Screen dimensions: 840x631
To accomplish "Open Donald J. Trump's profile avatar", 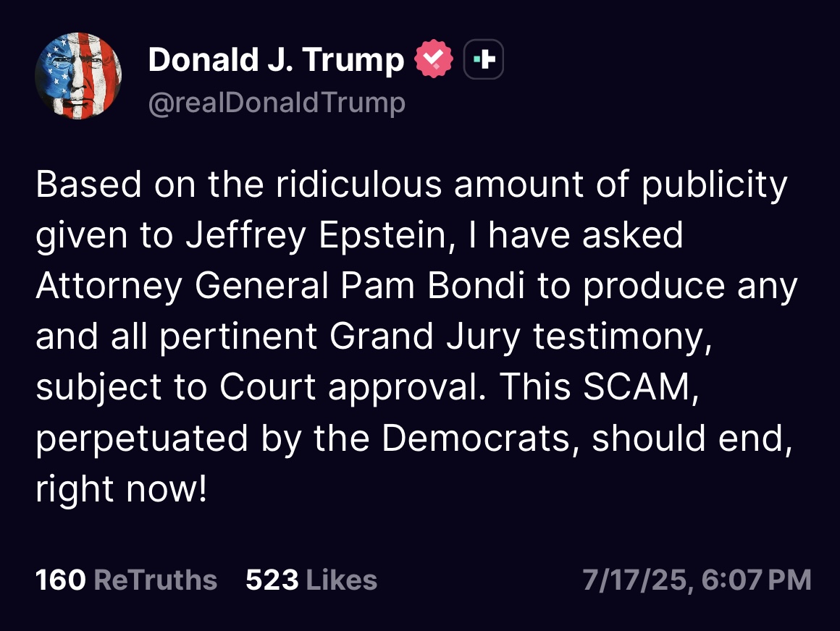I will tap(78, 75).
